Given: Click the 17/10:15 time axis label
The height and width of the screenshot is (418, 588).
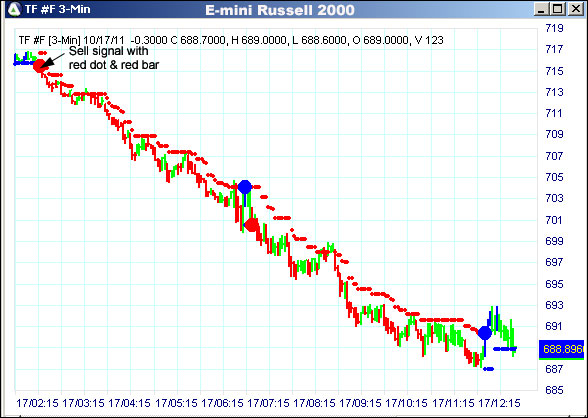Looking at the screenshot, I should point(406,403).
